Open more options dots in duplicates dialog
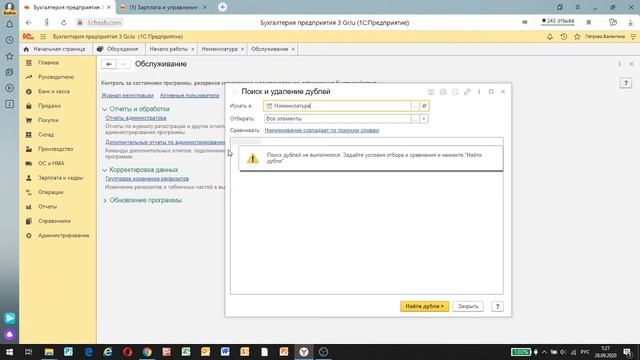The height and width of the screenshot is (360, 640). [x=479, y=92]
